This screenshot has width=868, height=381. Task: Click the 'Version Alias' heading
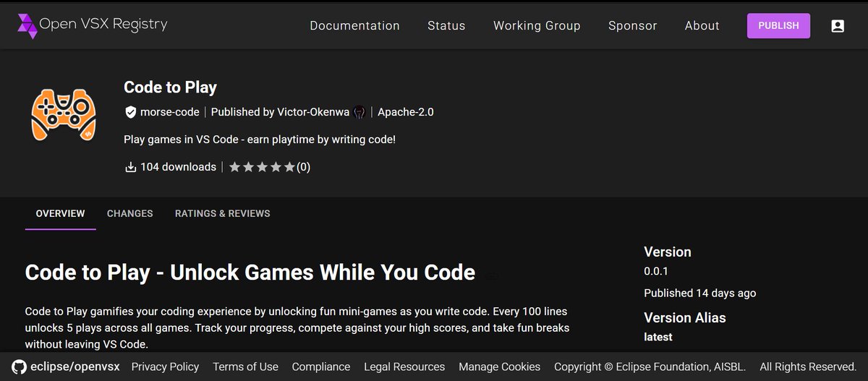(x=685, y=317)
